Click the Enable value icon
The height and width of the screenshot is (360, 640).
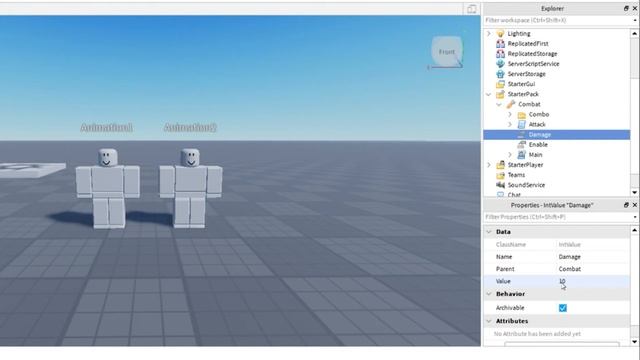pyautogui.click(x=522, y=144)
